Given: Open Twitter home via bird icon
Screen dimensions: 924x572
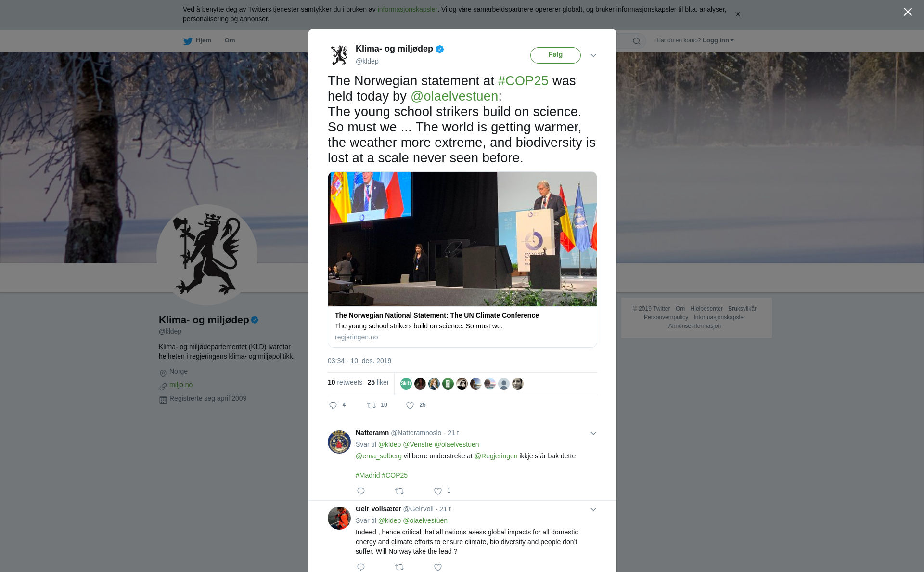Looking at the screenshot, I should point(188,41).
